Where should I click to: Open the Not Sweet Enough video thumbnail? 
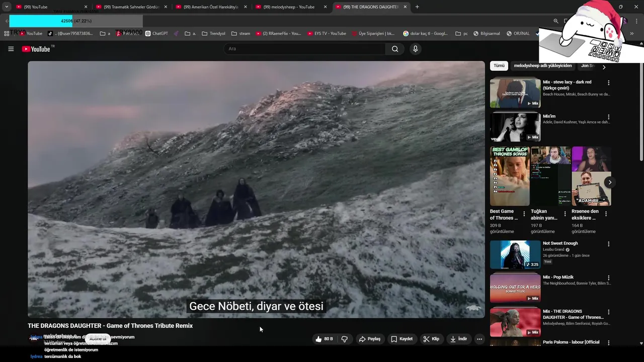pyautogui.click(x=515, y=254)
